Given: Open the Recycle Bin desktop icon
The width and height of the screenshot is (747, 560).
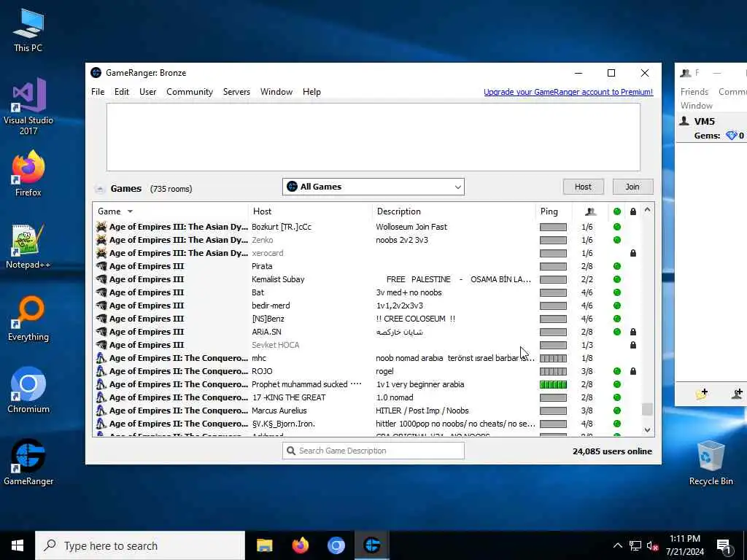Looking at the screenshot, I should click(711, 463).
